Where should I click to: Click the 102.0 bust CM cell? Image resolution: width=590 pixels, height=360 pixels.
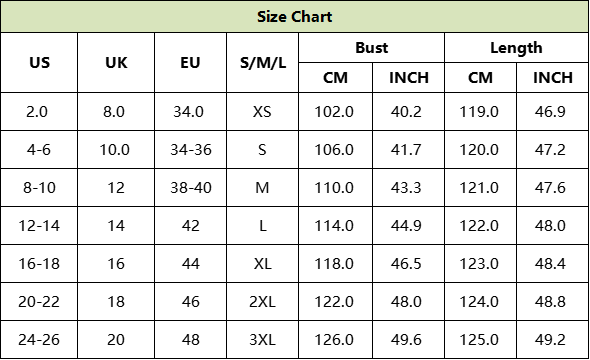point(335,112)
